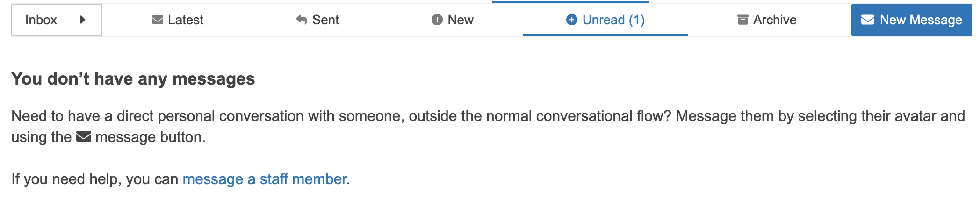Click the "If you need help" text
Image resolution: width=980 pixels, height=199 pixels.
click(x=94, y=179)
